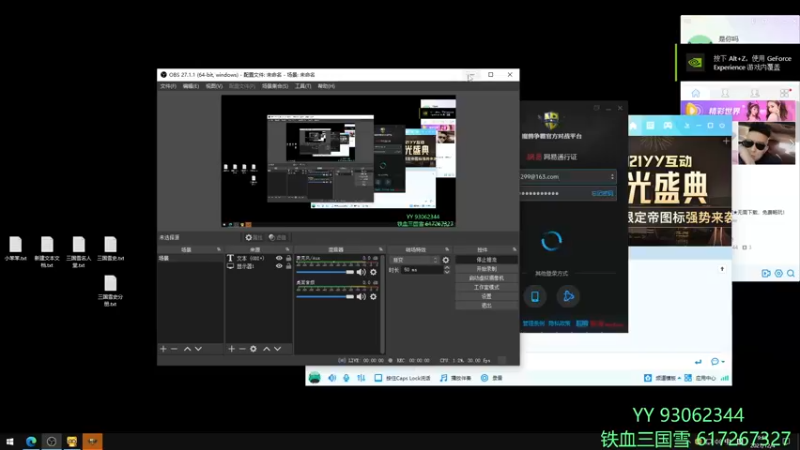Screen dimensions: 800x450
Task: Select the desktop file 三国雪史.txt
Action: pyautogui.click(x=110, y=249)
